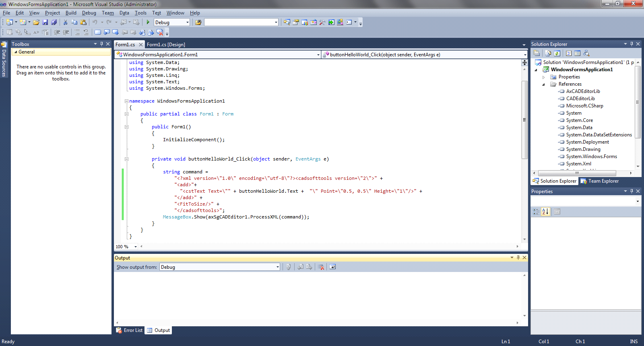Open the Find combo box dropdown arrow
This screenshot has width=644, height=346.
coord(276,23)
